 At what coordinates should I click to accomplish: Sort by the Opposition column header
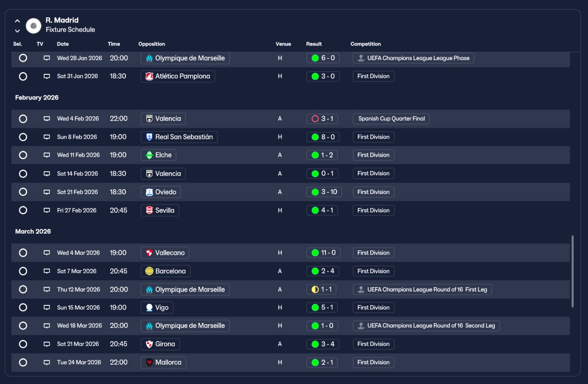click(152, 44)
